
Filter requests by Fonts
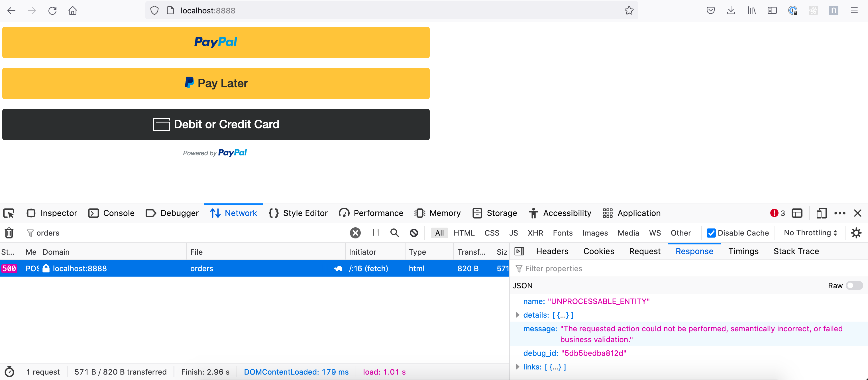tap(563, 233)
